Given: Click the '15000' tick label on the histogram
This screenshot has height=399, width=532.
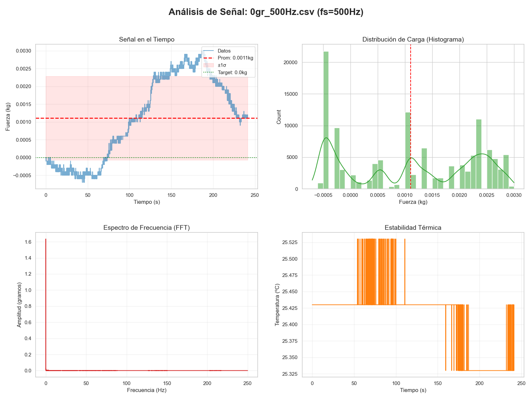Looking at the screenshot, I should pyautogui.click(x=291, y=94).
